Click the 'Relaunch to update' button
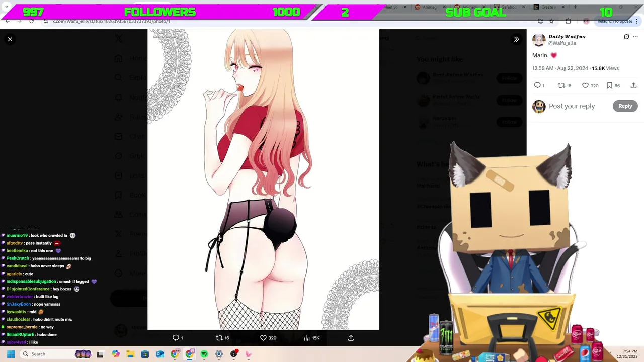Screen dimensions: 644x362 (x=615, y=21)
